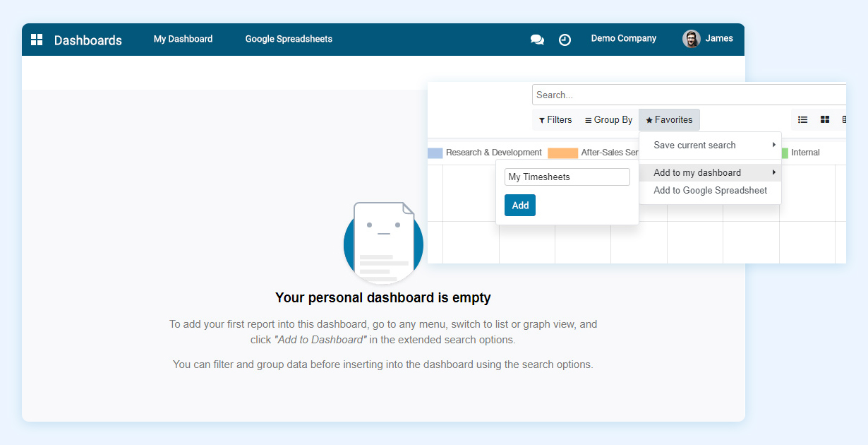Click the Add button
This screenshot has height=445, width=868.
(x=520, y=205)
